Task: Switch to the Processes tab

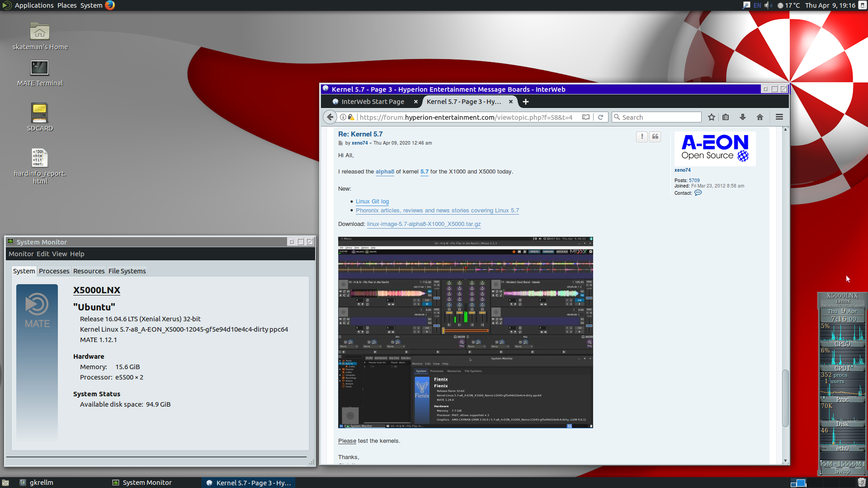Action: click(54, 271)
